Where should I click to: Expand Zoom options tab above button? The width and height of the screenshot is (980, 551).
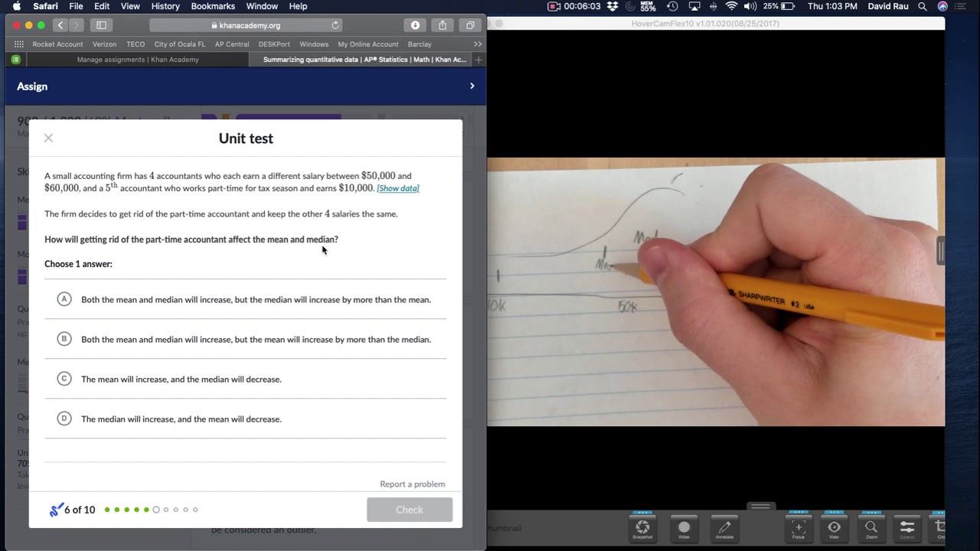pyautogui.click(x=871, y=512)
